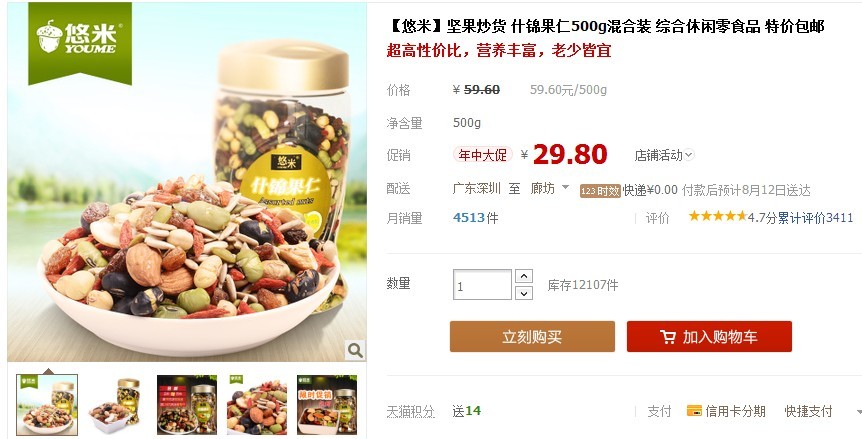
Task: Click the Youme acorn logo badge
Action: pos(80,43)
